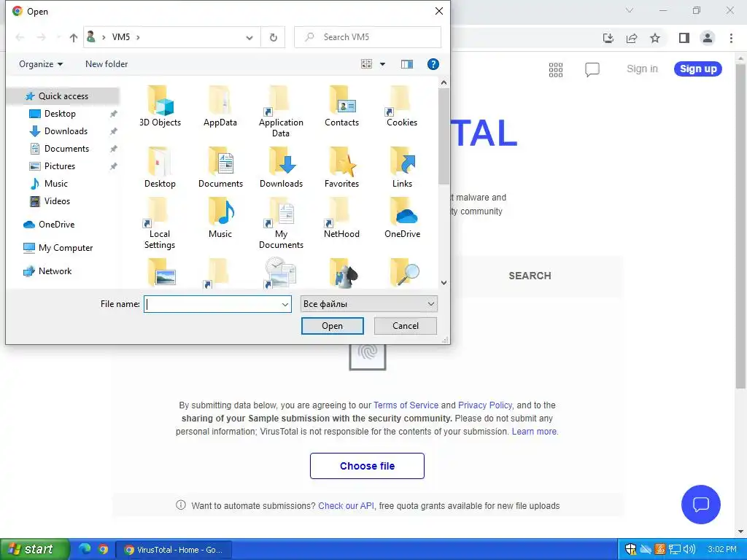Select the Links folder
The height and width of the screenshot is (560, 747).
402,167
